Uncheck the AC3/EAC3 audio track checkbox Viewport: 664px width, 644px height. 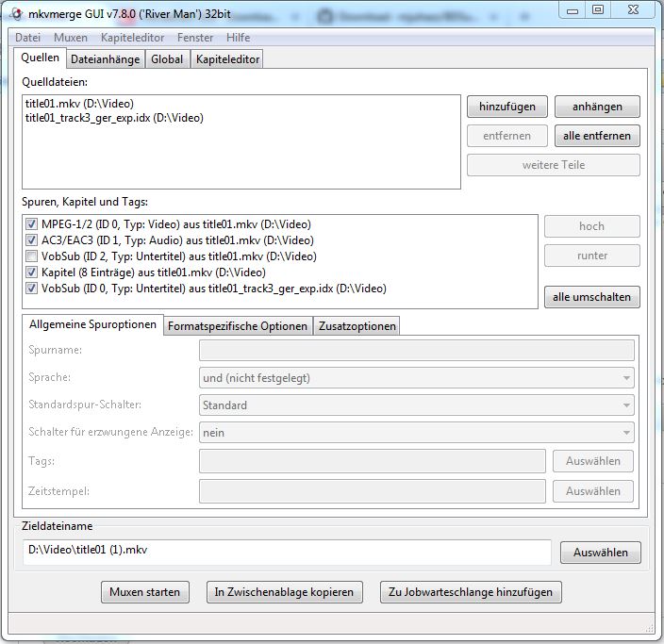coord(31,240)
